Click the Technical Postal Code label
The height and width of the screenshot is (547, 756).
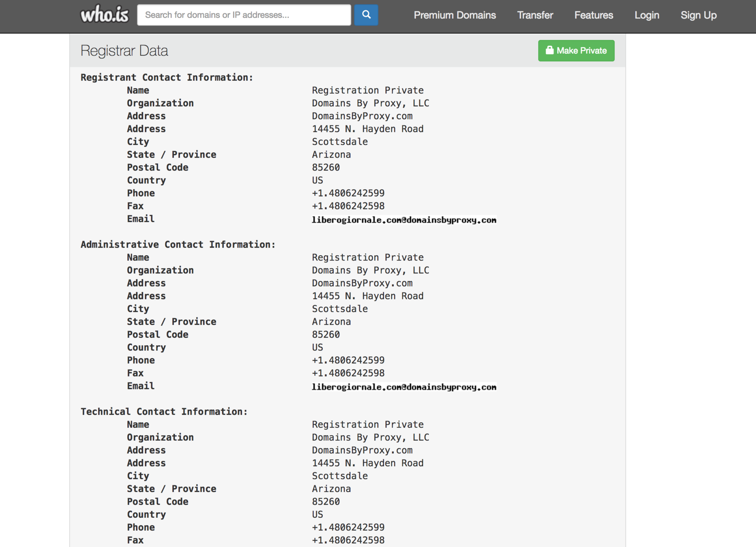[158, 502]
